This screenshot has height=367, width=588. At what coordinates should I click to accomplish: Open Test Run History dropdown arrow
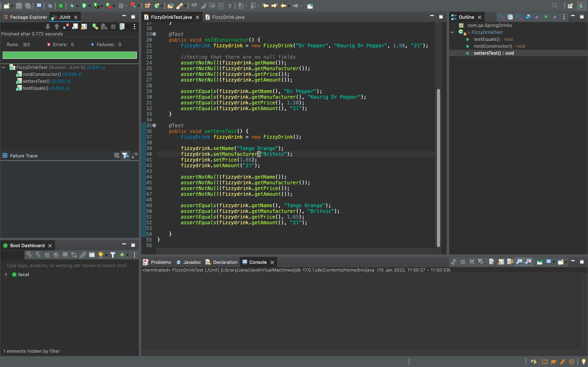tap(128, 27)
